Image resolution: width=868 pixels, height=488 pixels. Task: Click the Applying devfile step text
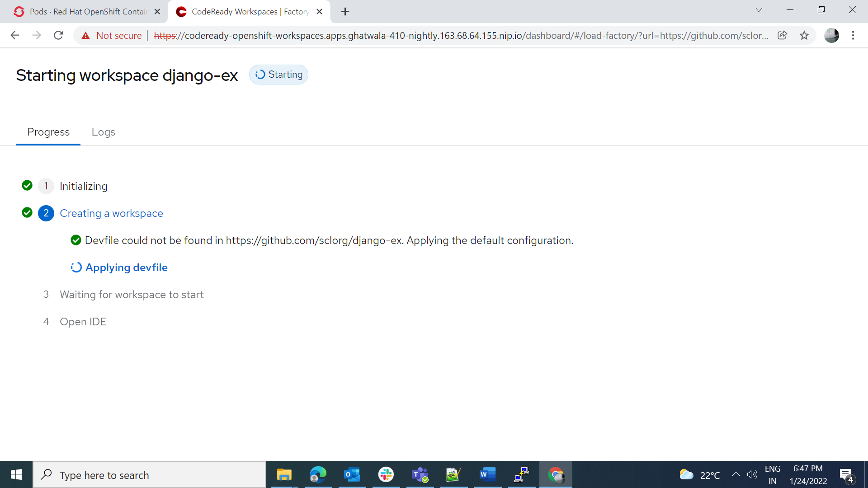(127, 267)
